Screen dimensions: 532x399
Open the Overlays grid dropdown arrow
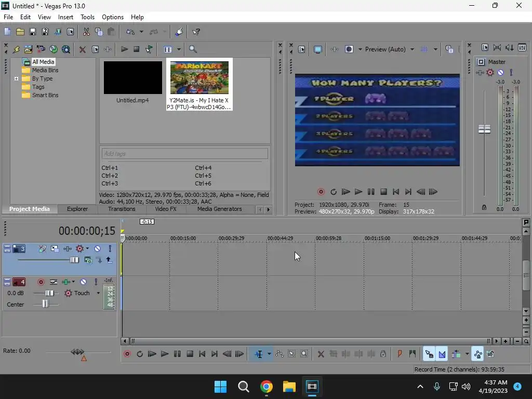[436, 49]
